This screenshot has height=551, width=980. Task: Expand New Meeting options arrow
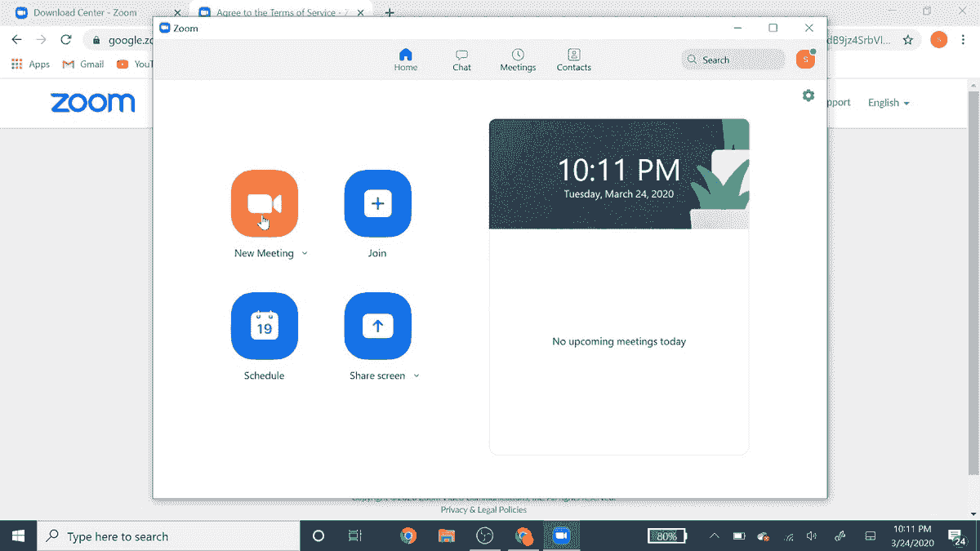coord(305,253)
